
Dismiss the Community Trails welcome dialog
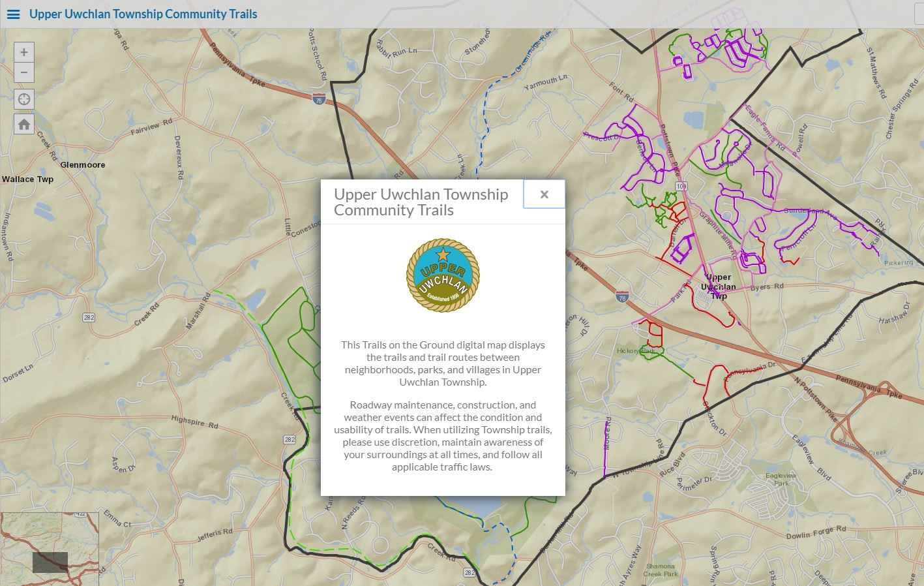(x=544, y=194)
